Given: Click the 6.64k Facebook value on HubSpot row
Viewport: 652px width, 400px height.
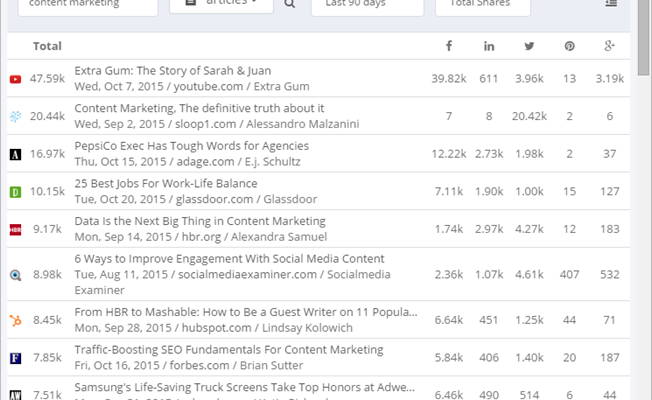Looking at the screenshot, I should coord(449,320).
